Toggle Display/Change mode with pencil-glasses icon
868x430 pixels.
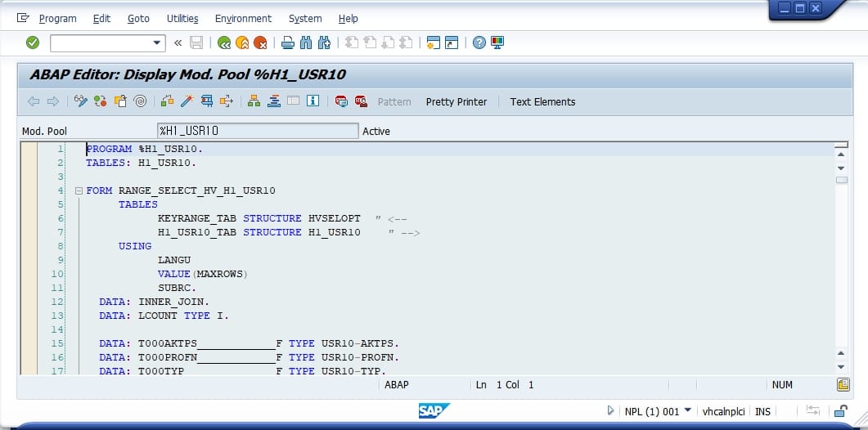(80, 101)
